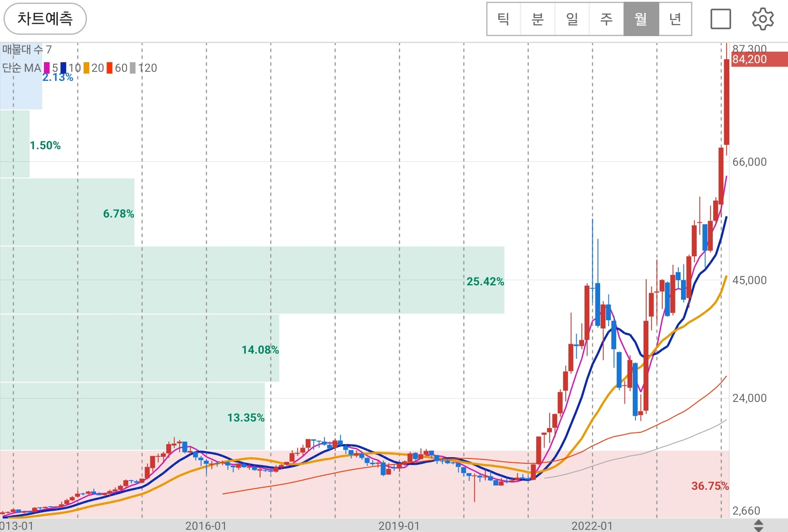Select the 25.42% volume profile bar label
Image resolution: width=788 pixels, height=532 pixels.
tap(485, 281)
